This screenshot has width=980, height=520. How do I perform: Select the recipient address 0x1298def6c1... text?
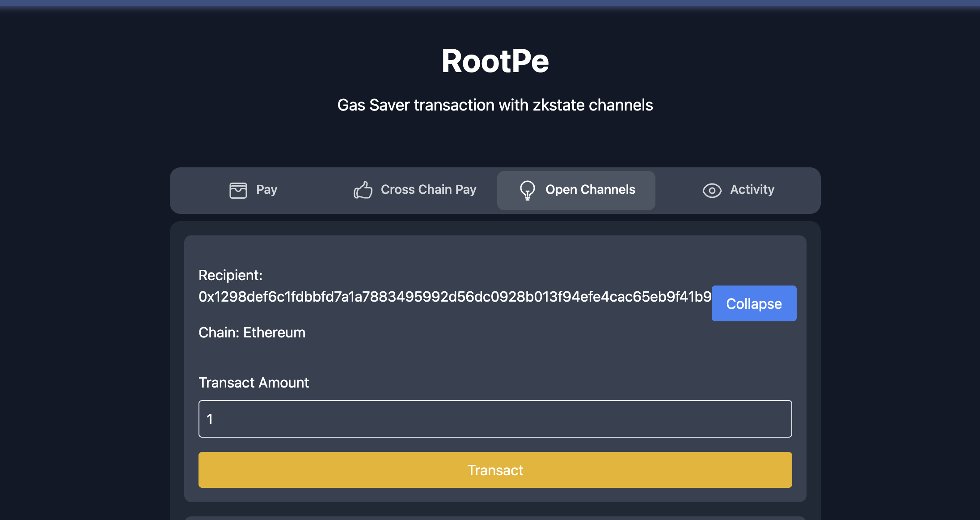455,297
